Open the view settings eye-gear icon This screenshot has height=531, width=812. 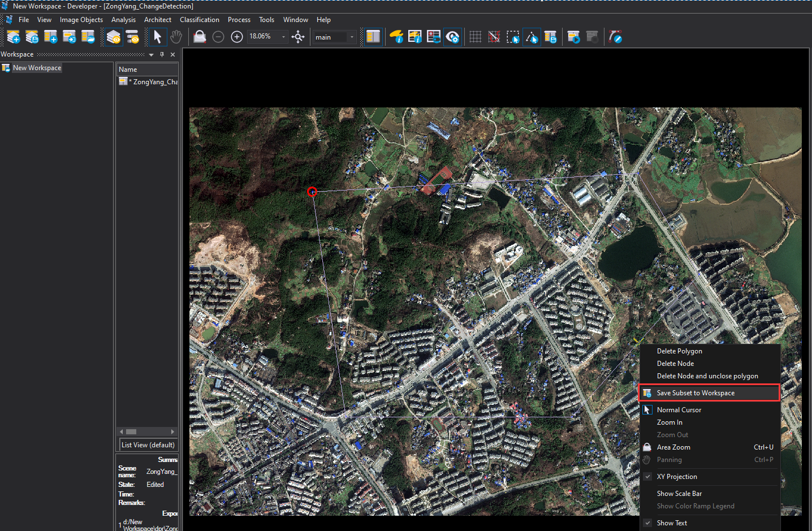[452, 37]
